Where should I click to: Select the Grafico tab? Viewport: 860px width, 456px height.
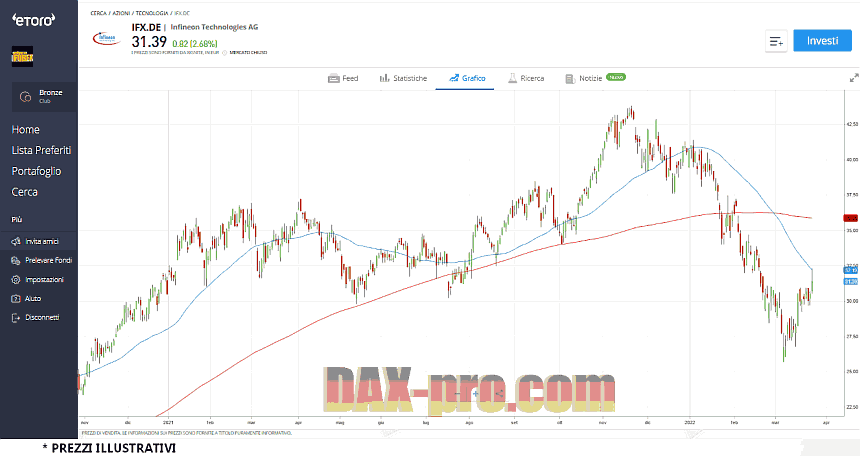(x=467, y=78)
